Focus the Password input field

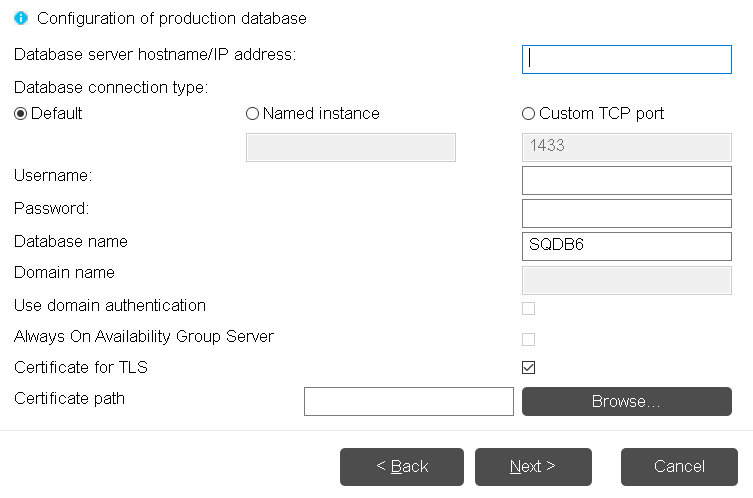[626, 213]
